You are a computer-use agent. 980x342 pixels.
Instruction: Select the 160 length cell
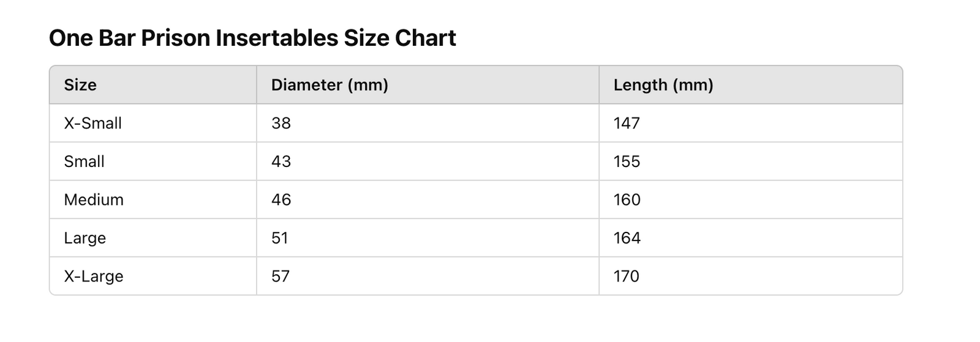click(627, 200)
